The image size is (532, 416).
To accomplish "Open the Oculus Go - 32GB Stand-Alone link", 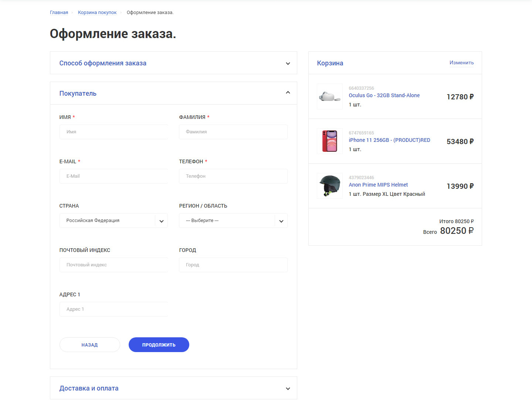I will pyautogui.click(x=384, y=95).
